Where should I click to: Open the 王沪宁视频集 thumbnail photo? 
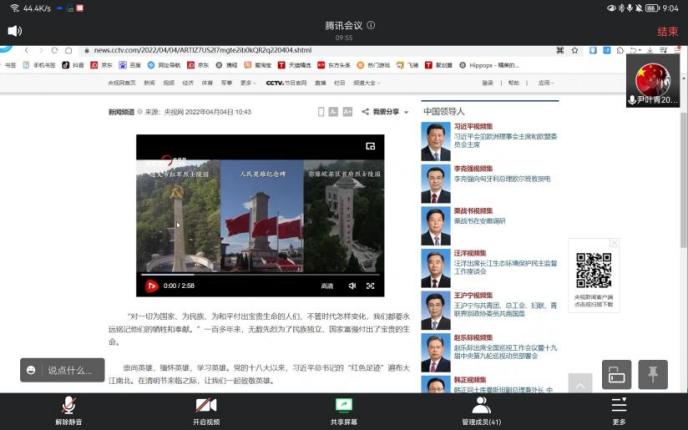click(x=436, y=311)
